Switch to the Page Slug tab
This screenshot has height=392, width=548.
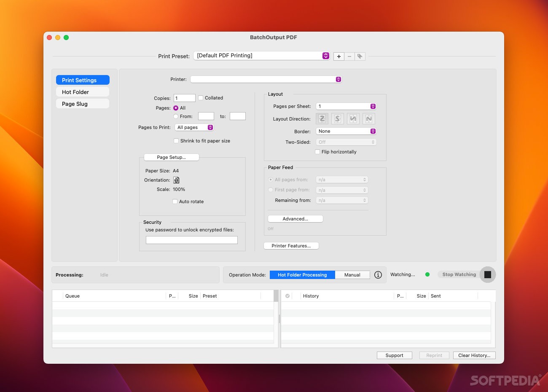pos(83,104)
